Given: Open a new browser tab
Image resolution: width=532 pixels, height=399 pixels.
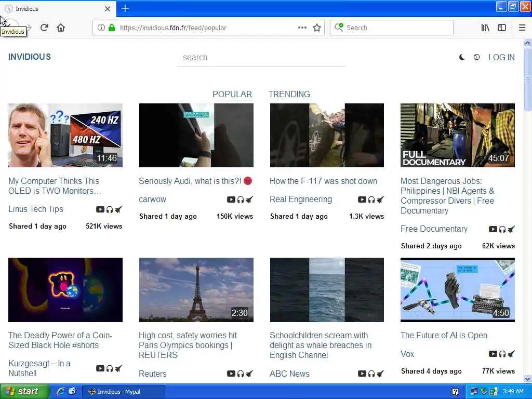Looking at the screenshot, I should pos(125,8).
